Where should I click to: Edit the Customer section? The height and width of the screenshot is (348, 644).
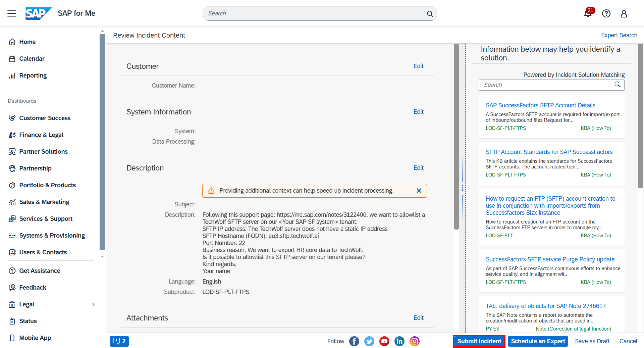[x=418, y=66]
